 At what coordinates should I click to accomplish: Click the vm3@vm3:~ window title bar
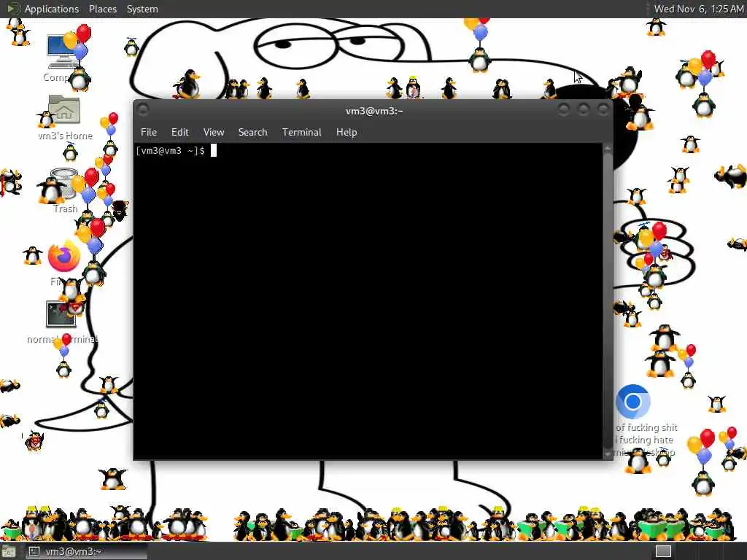tap(373, 111)
